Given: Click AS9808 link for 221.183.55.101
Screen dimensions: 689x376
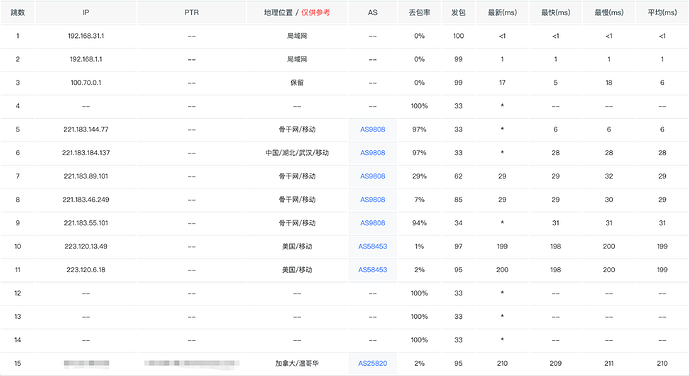Looking at the screenshot, I should [373, 223].
